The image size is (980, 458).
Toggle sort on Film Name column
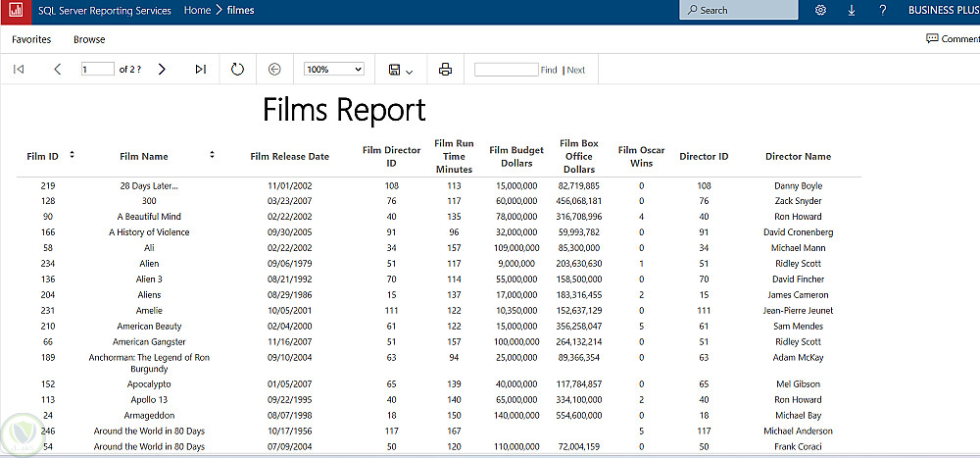click(213, 155)
